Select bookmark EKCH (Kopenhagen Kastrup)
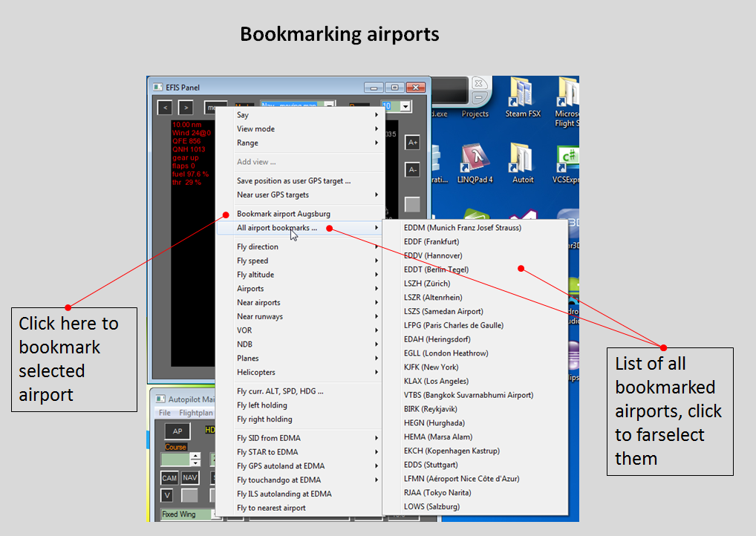This screenshot has height=536, width=756. click(475, 451)
